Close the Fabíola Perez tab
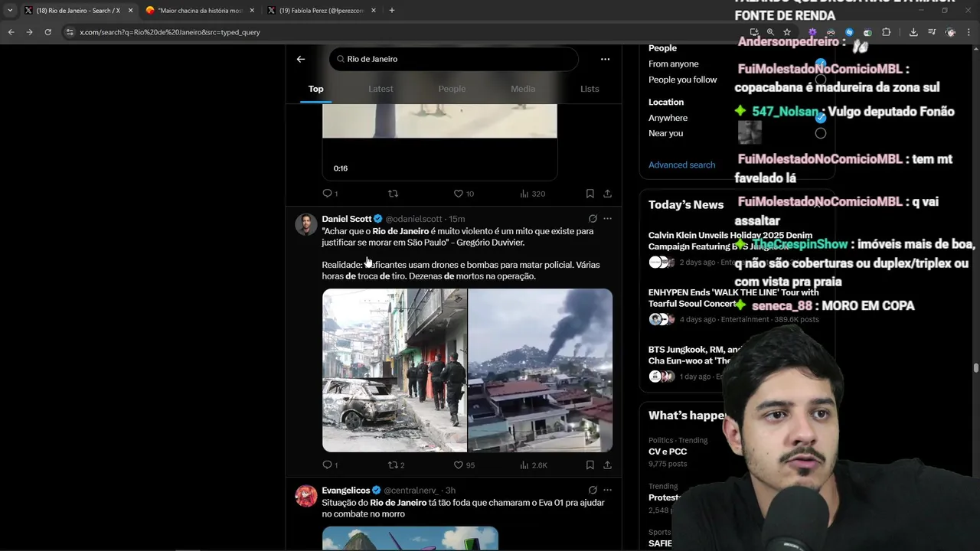 (374, 11)
